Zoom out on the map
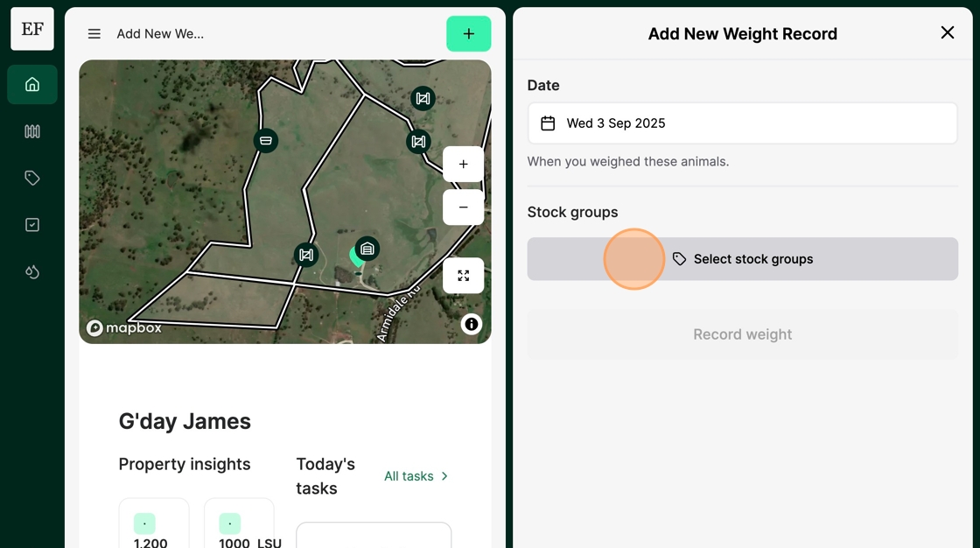The image size is (980, 548). (x=463, y=207)
